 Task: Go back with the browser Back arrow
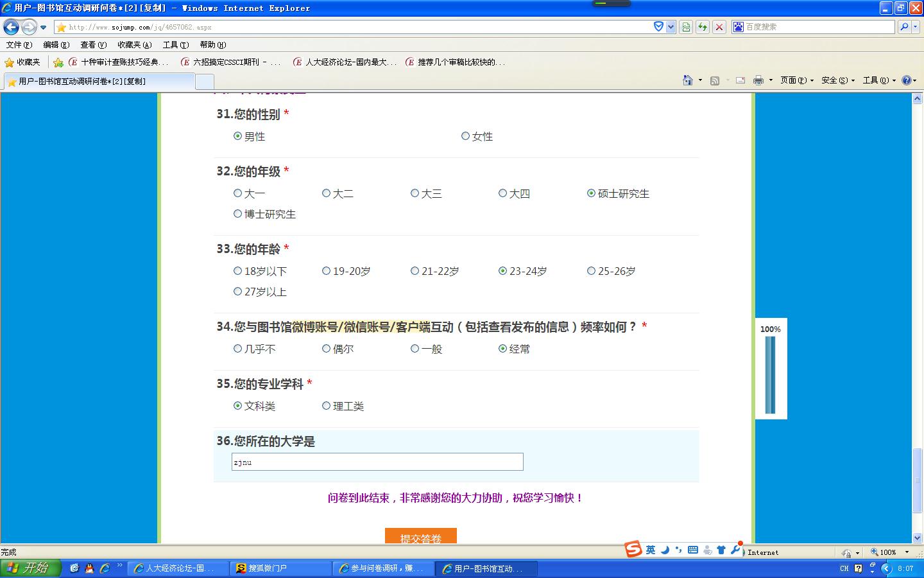point(11,27)
